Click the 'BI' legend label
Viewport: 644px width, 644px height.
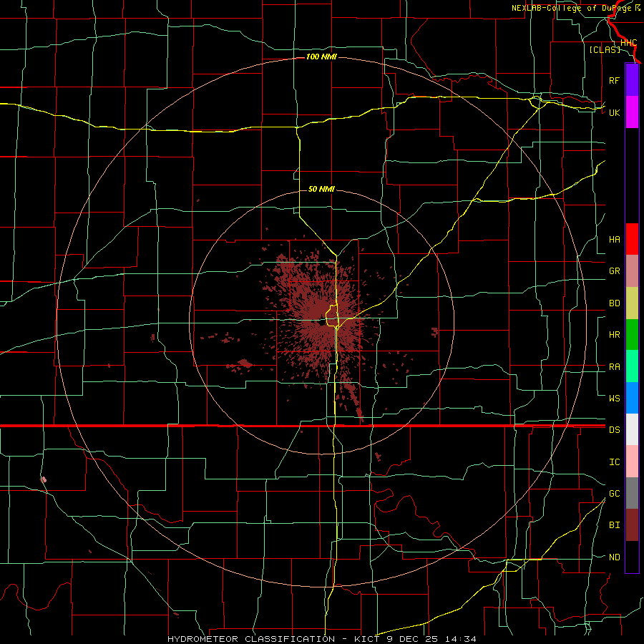click(614, 525)
